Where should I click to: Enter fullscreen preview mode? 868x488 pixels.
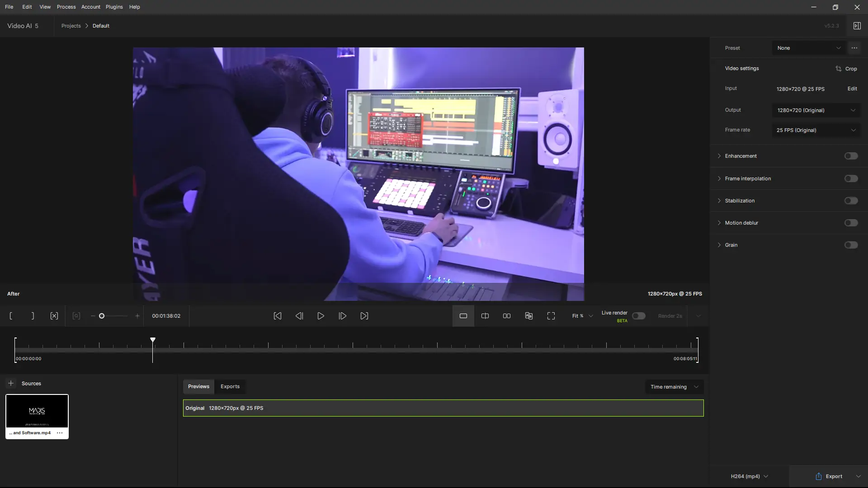coord(551,316)
